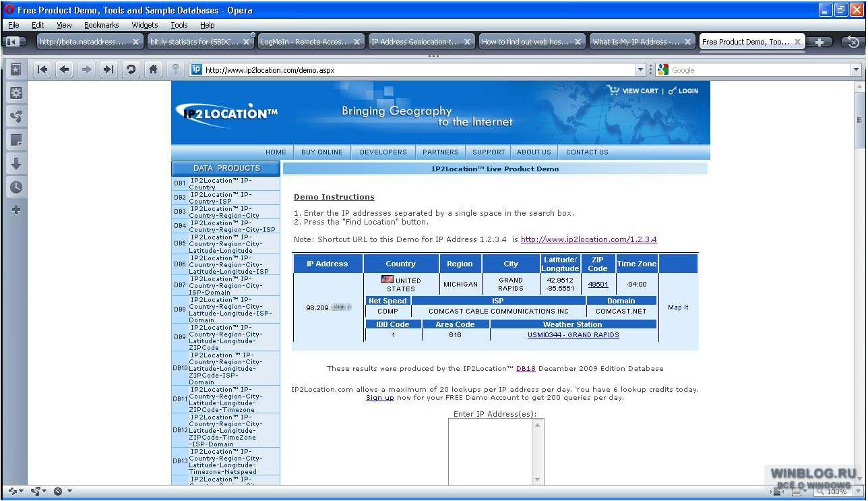Image resolution: width=868 pixels, height=501 pixels.
Task: Click the Fast Forward navigation button
Action: coord(108,69)
